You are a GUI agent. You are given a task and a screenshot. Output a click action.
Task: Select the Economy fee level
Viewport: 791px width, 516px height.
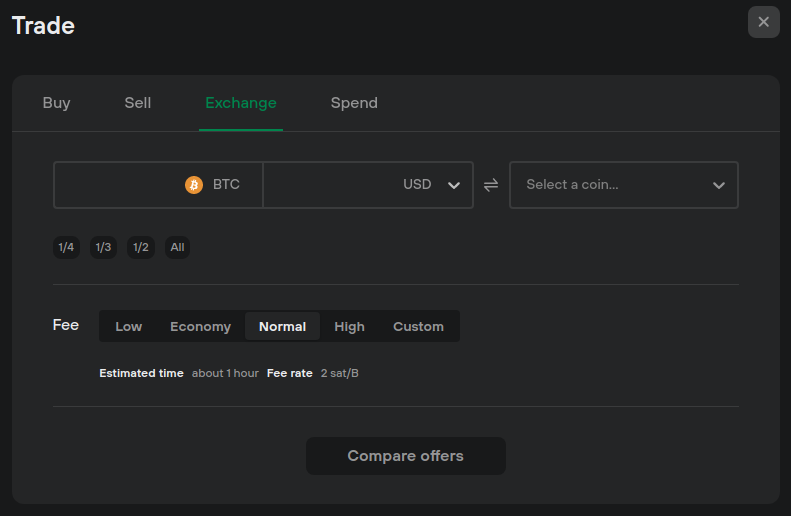200,326
